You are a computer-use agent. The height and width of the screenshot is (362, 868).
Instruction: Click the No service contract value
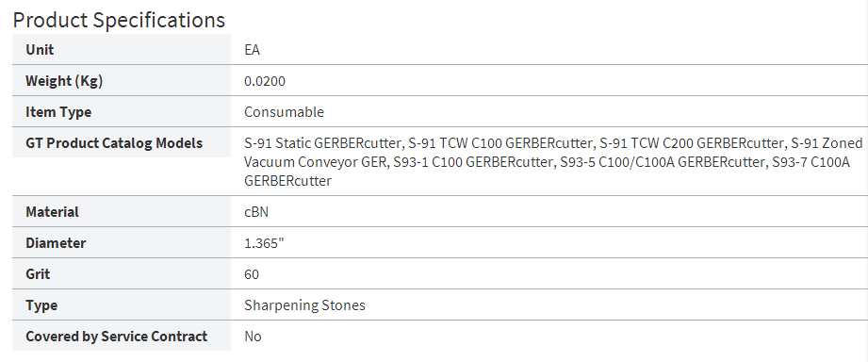253,336
